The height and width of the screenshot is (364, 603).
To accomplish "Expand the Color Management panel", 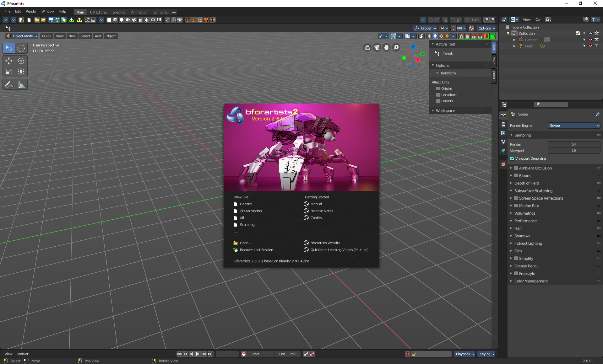I will click(x=531, y=281).
